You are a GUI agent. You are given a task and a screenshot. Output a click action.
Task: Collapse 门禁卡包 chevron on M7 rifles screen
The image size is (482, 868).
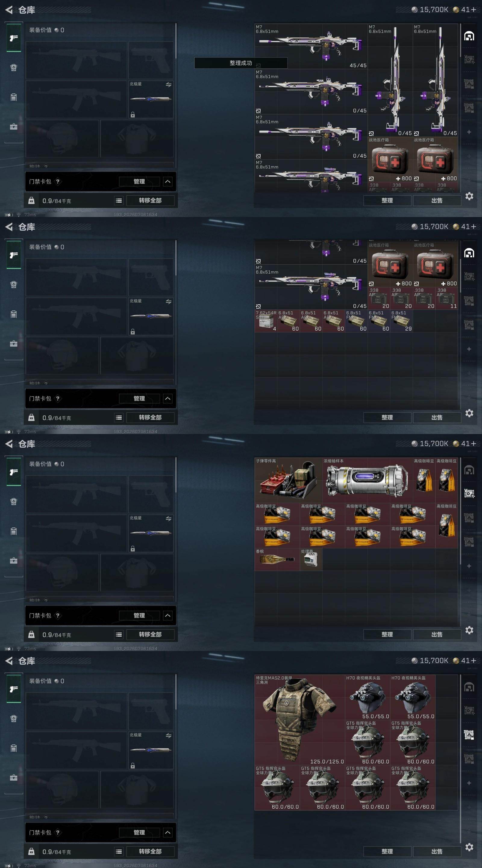(168, 181)
